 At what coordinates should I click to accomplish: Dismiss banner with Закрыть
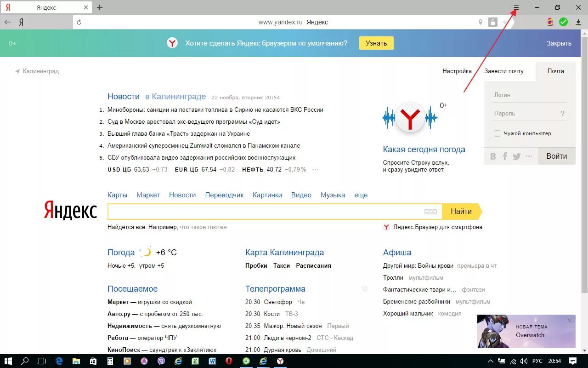[559, 43]
